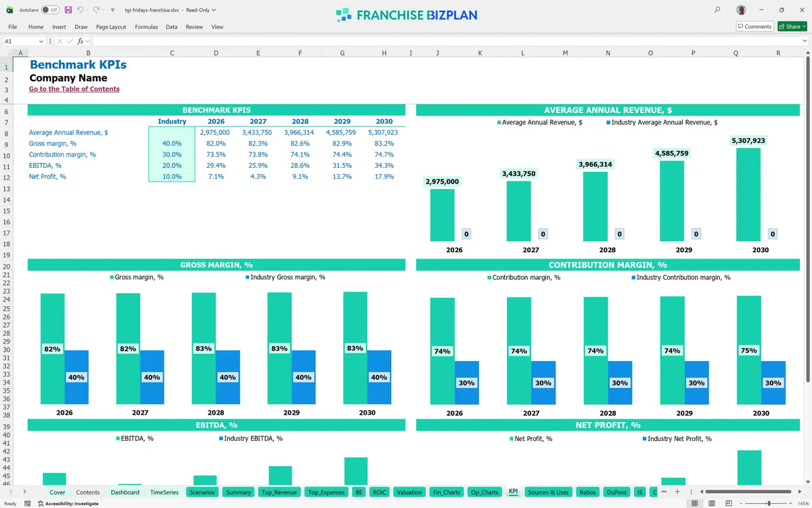This screenshot has height=508, width=812.
Task: Open the Undo history dropdown arrow
Action: pyautogui.click(x=87, y=11)
